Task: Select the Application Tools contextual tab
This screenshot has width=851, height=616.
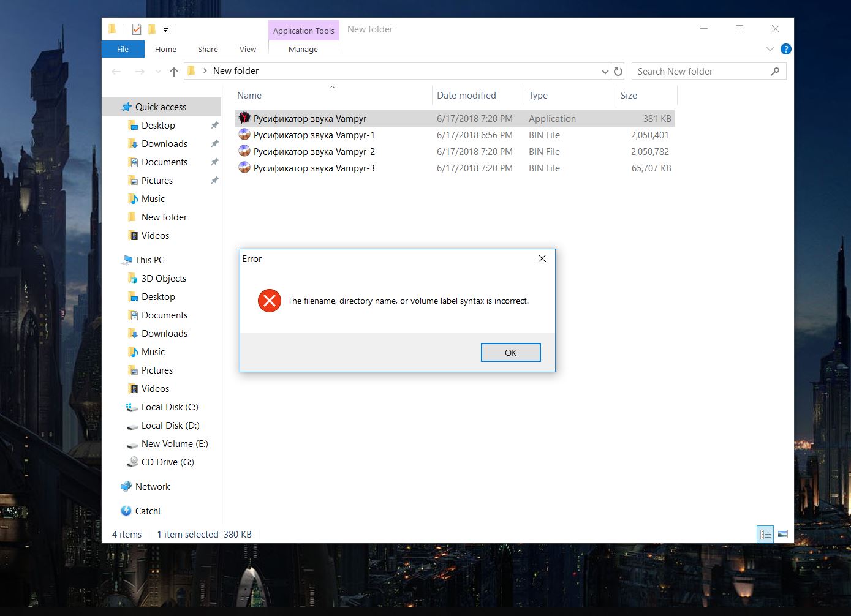Action: pyautogui.click(x=303, y=31)
